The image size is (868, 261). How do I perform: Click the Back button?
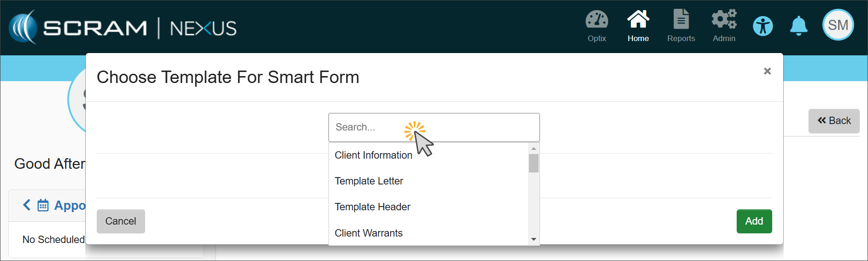click(834, 121)
